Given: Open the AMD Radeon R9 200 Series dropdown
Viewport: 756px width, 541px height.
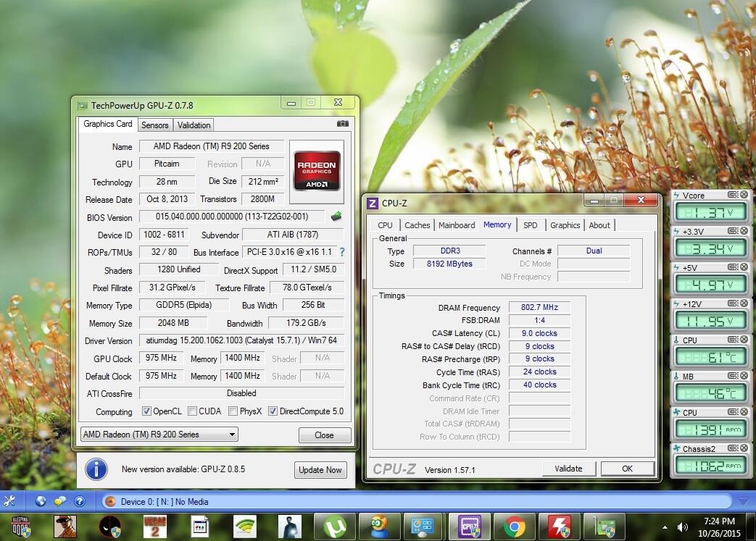Looking at the screenshot, I should [x=159, y=434].
